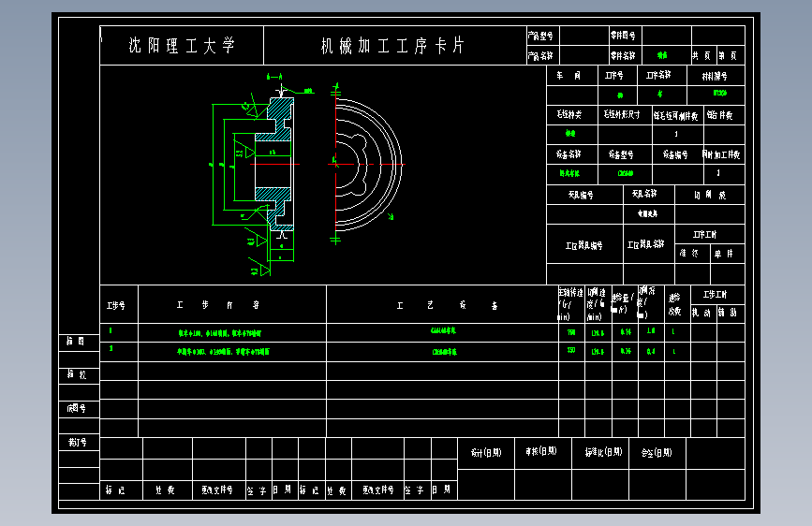
Task: Select the second step's green content text
Action: click(x=223, y=352)
